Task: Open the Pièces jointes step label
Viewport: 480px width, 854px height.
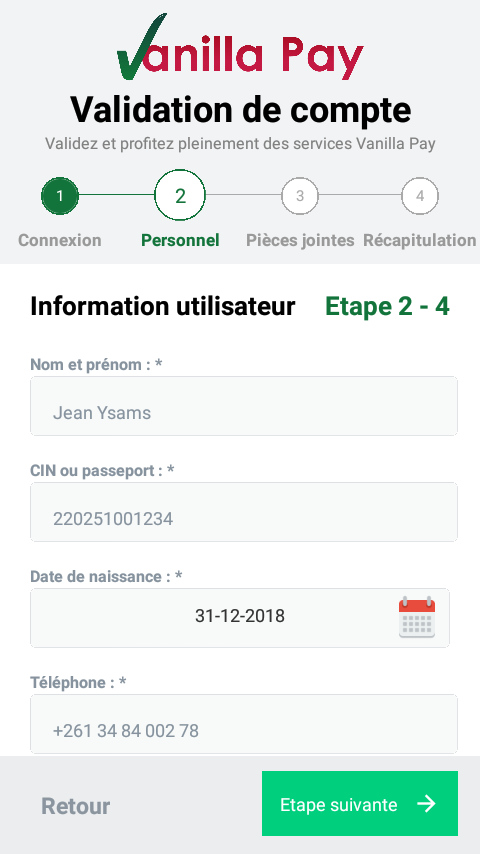Action: click(300, 240)
